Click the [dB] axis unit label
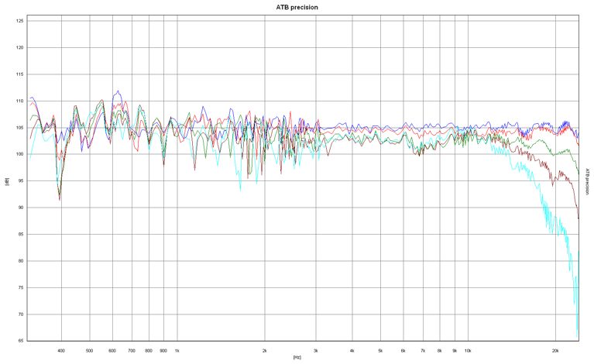 7,181
